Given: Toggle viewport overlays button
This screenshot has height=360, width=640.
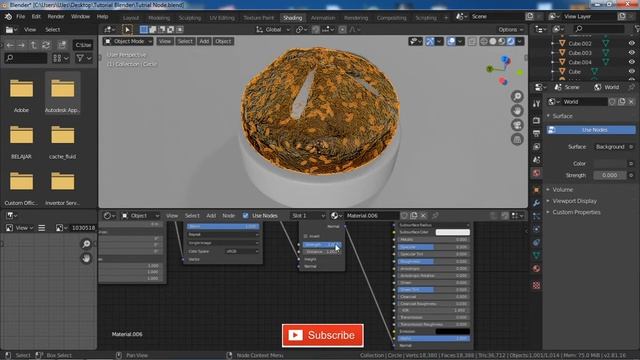Looking at the screenshot, I should (x=451, y=41).
